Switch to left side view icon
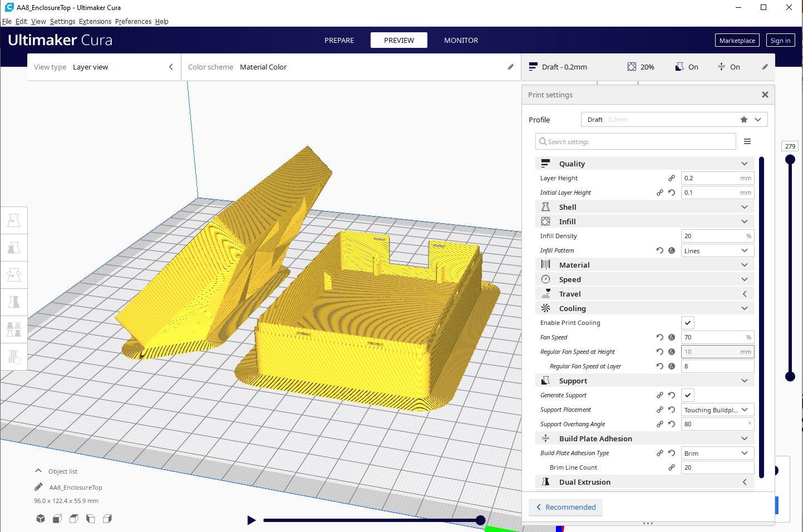This screenshot has width=803, height=532. point(91,519)
